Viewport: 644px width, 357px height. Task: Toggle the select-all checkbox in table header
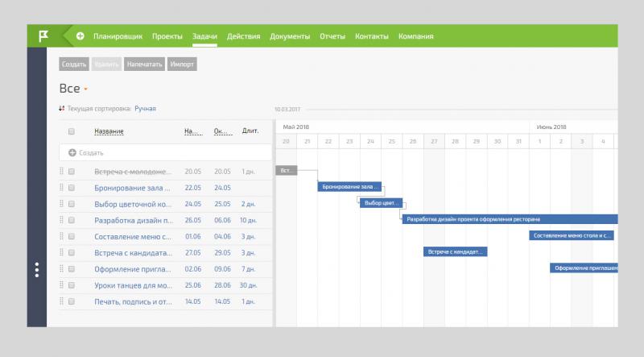(72, 131)
